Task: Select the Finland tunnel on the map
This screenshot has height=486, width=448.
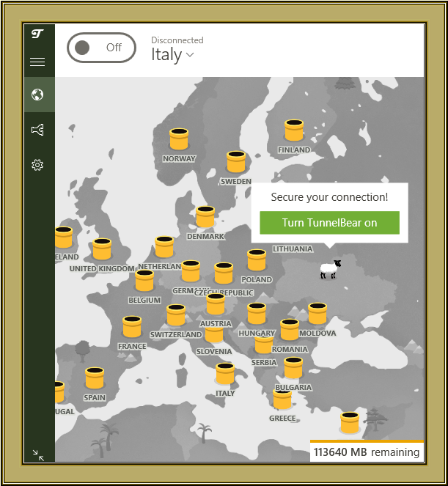Action: point(294,130)
